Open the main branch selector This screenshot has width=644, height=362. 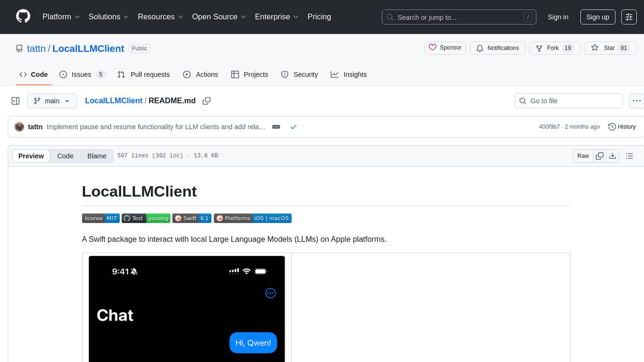click(52, 101)
